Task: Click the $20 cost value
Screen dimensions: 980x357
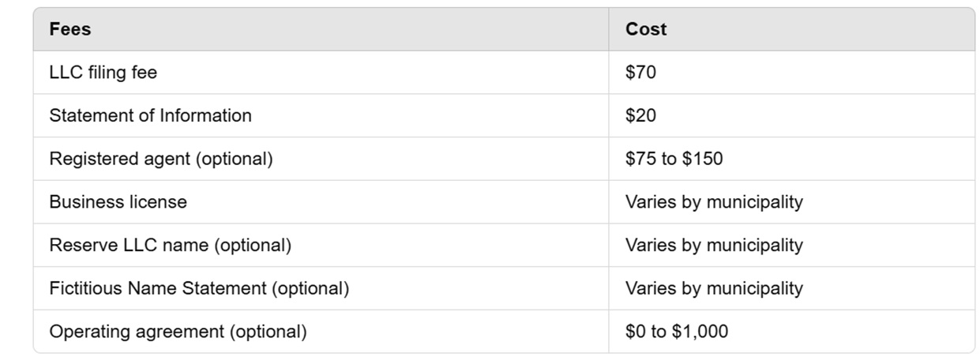Action: click(640, 115)
